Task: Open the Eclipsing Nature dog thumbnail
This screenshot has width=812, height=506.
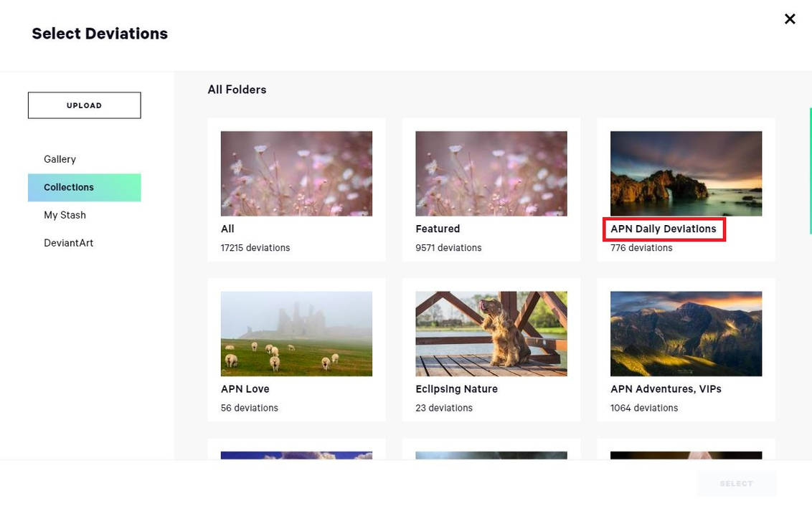Action: coord(491,333)
